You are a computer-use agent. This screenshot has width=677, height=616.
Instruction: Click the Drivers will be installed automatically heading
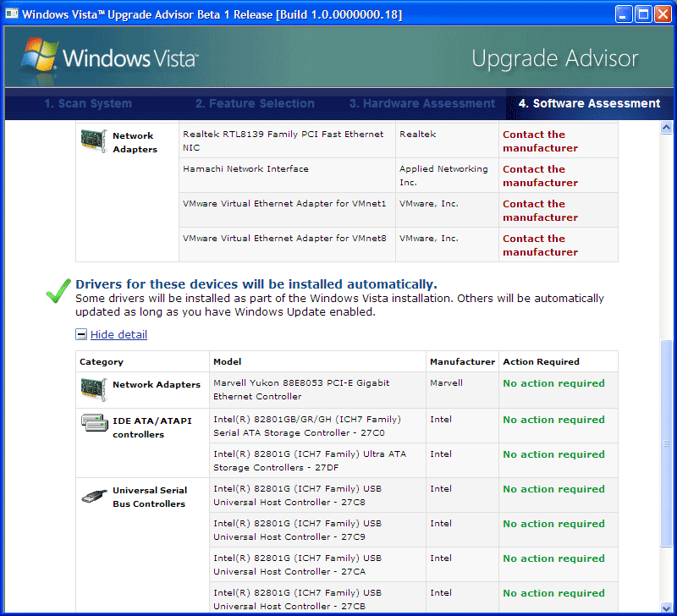[x=256, y=284]
